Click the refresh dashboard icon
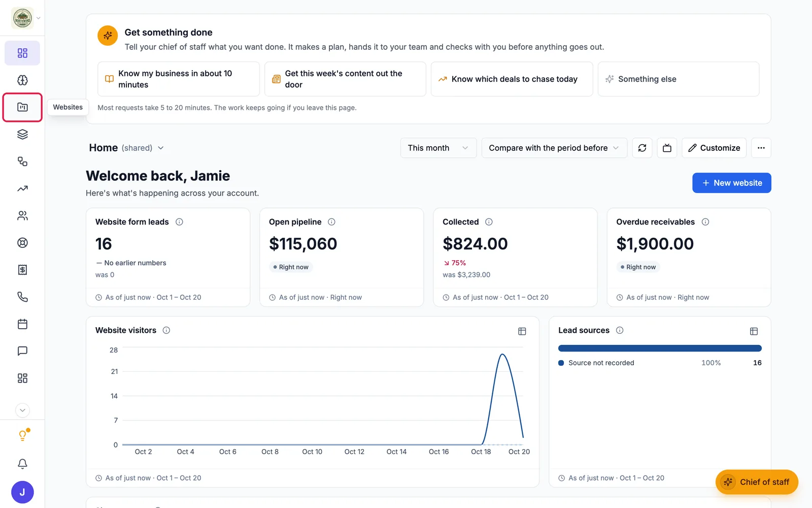 click(x=642, y=148)
